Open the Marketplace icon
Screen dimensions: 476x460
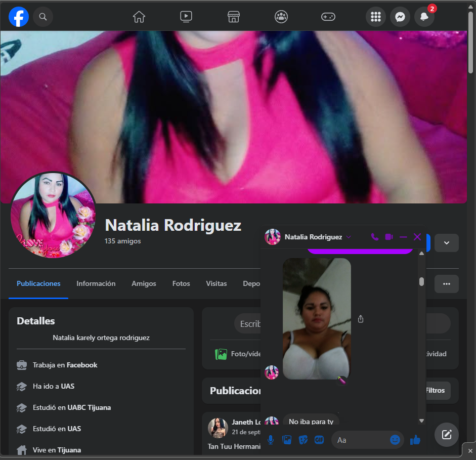tap(233, 16)
